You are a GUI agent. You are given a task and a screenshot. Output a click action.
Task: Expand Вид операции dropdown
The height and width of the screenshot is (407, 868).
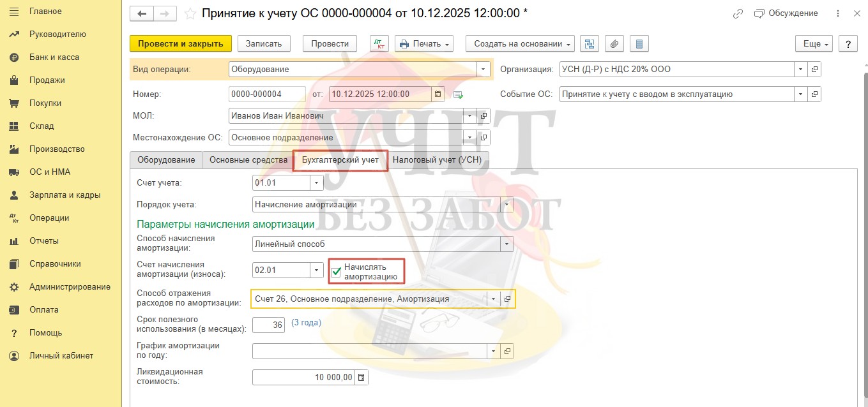(484, 69)
